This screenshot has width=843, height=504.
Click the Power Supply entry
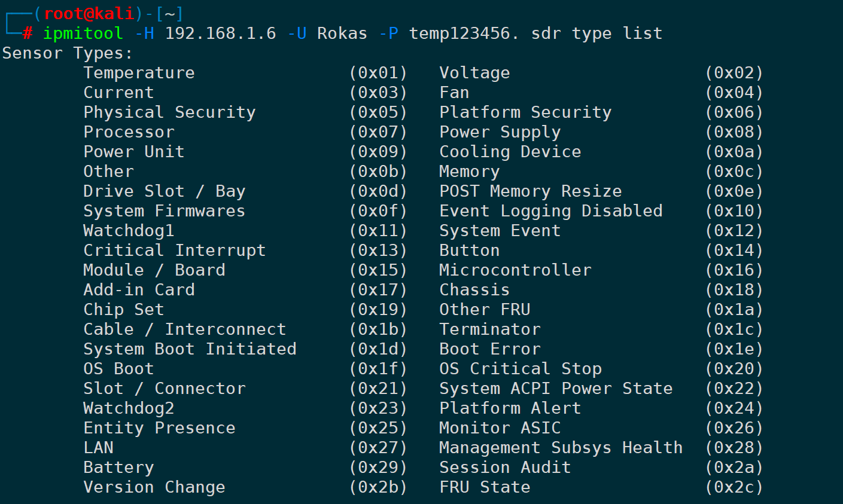click(x=500, y=132)
